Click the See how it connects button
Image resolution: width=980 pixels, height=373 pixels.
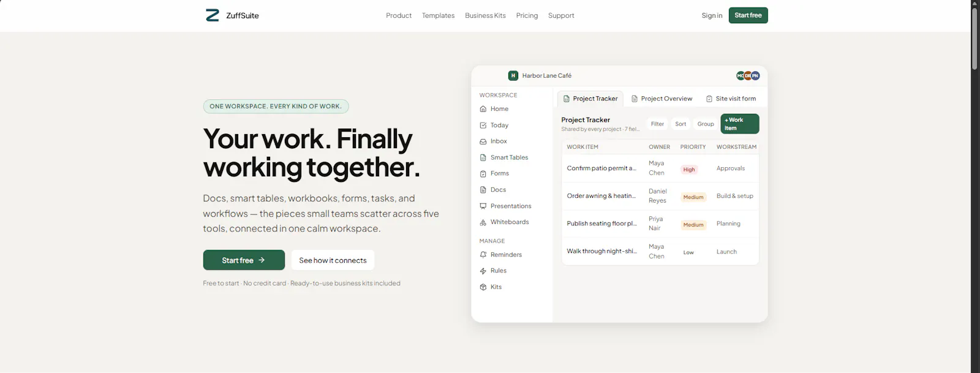[333, 260]
